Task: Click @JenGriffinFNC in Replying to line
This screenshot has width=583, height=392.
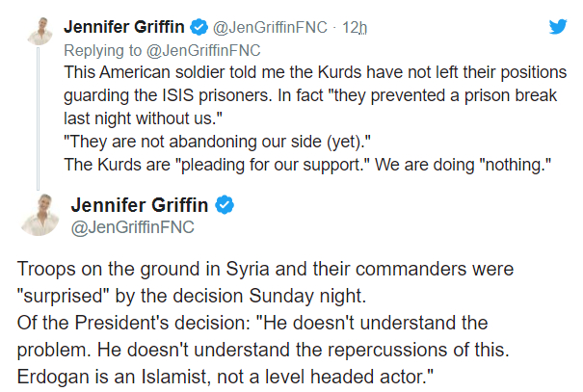Action: tap(203, 50)
